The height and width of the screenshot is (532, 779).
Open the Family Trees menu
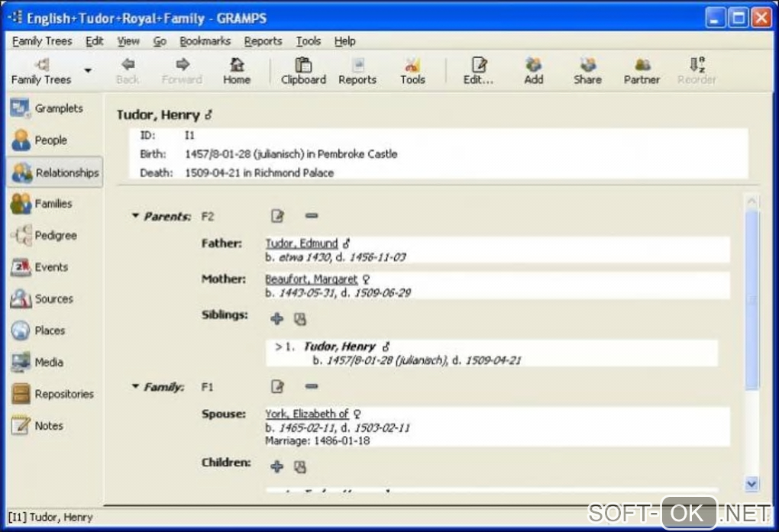coord(42,40)
